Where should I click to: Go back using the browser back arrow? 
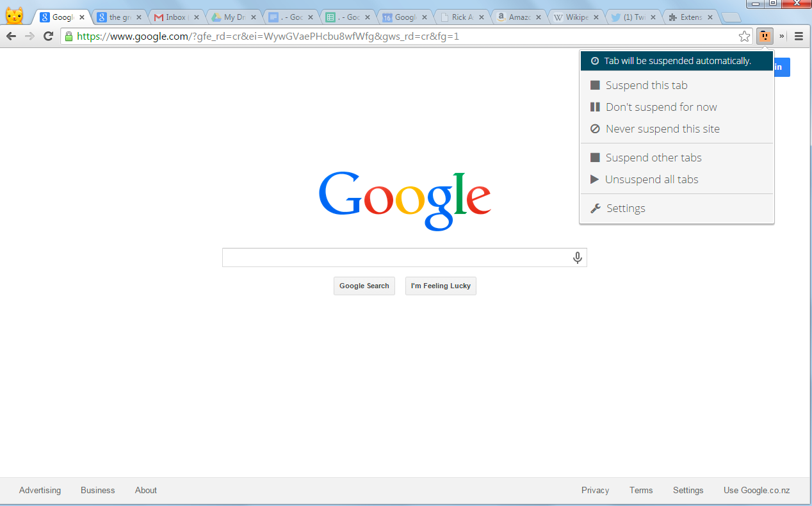tap(11, 37)
